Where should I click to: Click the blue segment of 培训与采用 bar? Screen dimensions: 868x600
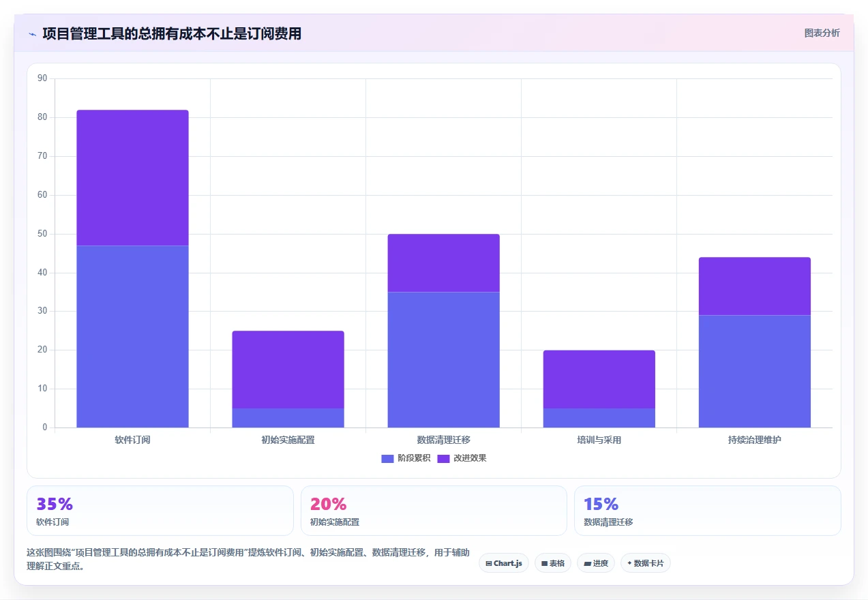[599, 418]
